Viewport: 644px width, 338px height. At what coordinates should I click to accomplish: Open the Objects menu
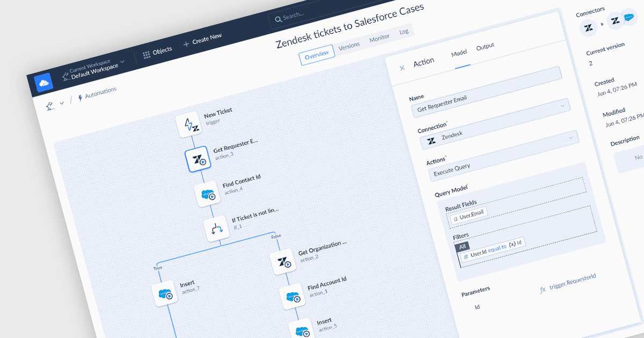click(x=157, y=52)
